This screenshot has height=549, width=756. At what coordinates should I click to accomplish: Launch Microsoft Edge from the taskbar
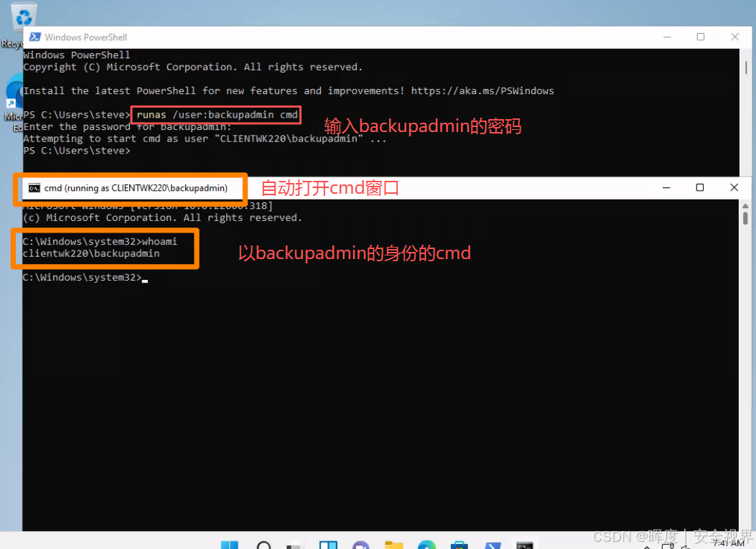click(426, 545)
